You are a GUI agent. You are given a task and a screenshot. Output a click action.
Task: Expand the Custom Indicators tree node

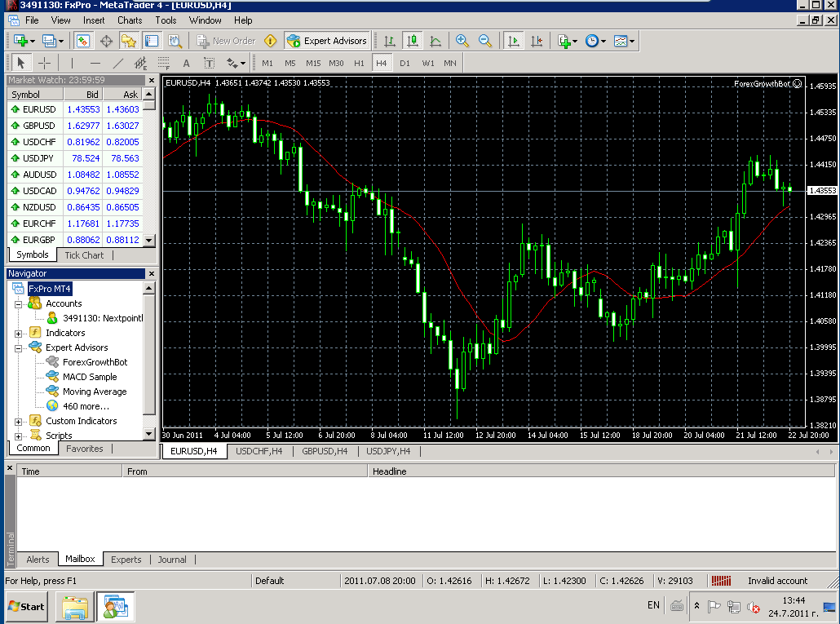(x=18, y=422)
